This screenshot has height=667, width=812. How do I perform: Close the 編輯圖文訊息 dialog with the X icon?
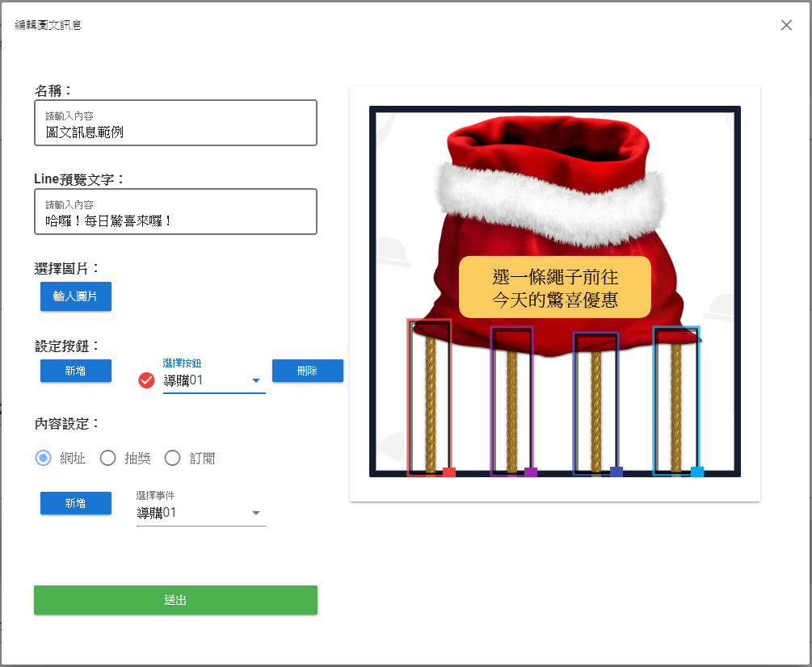coord(786,25)
